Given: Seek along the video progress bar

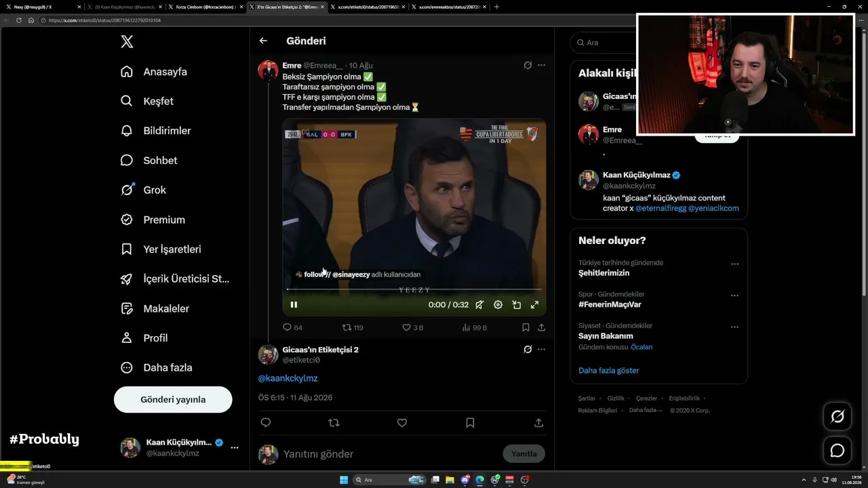Looking at the screenshot, I should point(414,290).
